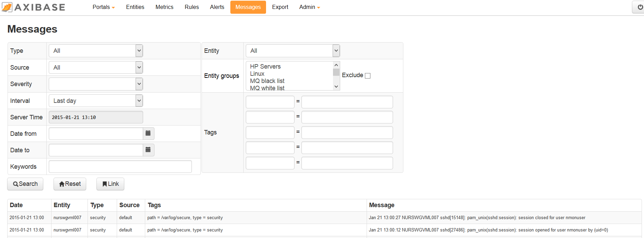Open the Alerts page
Screen dimensions: 644x238
click(x=217, y=7)
